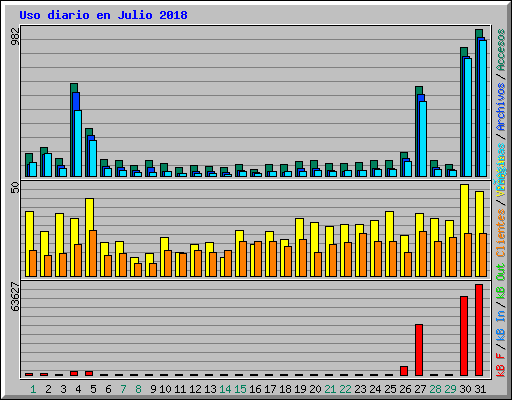This screenshot has width=512, height=400.
Task: Click day label '12' on the x-axis
Action: [x=195, y=389]
